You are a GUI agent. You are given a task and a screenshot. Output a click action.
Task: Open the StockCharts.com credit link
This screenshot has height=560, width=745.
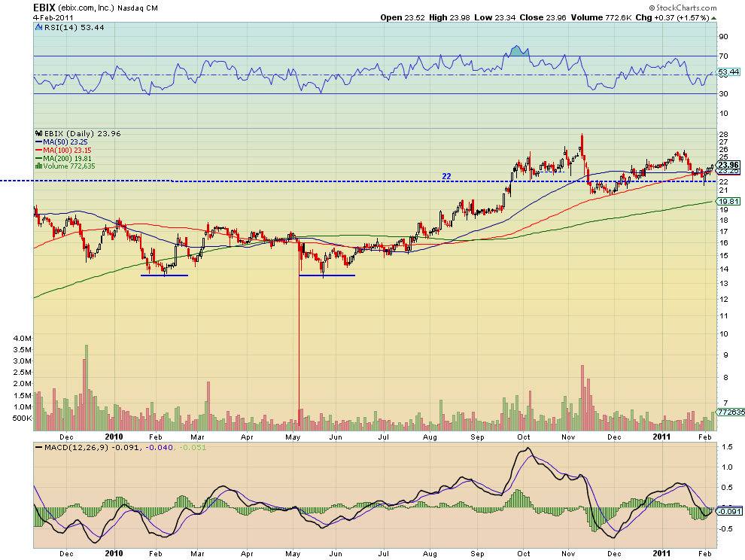683,8
